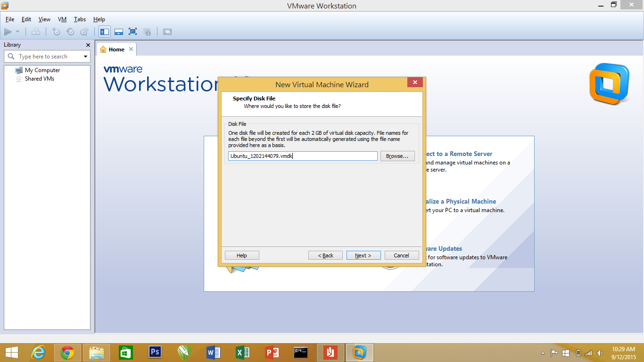Click the VMware Workstation logo icon

pyautogui.click(x=609, y=84)
